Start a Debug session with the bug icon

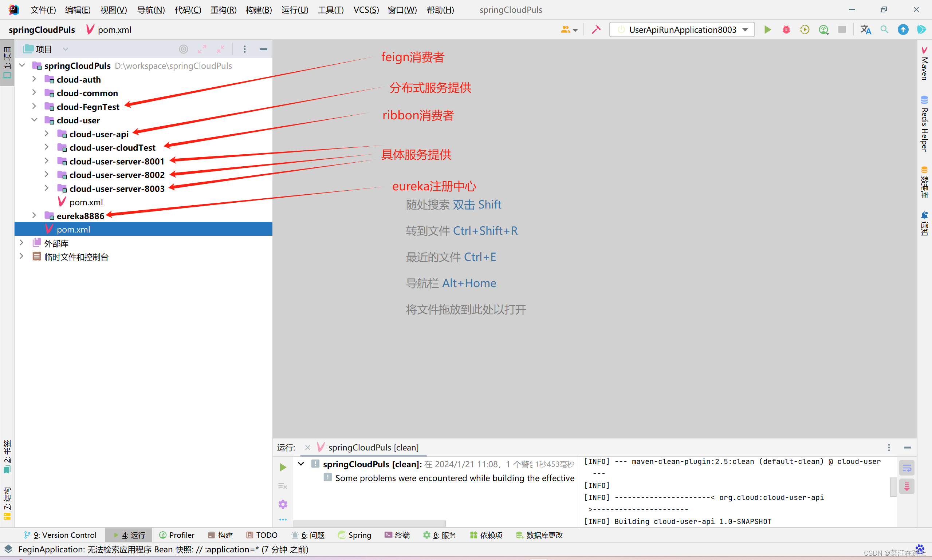click(786, 29)
